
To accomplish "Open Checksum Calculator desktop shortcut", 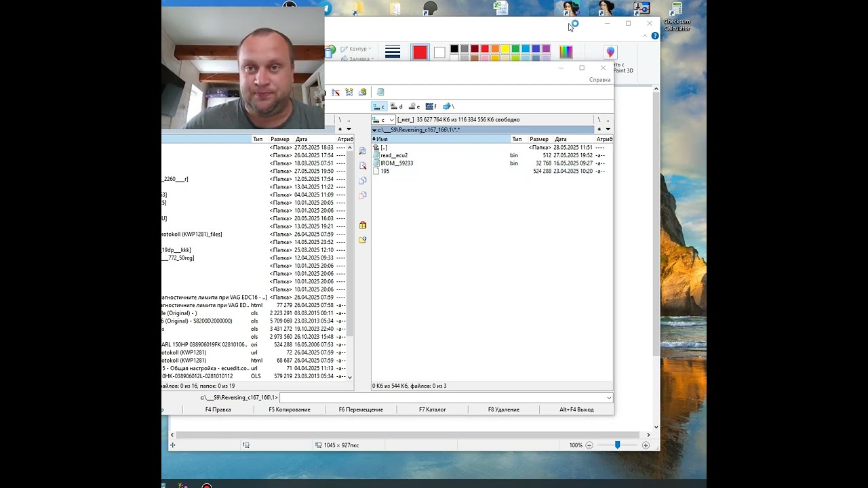I will point(676,16).
